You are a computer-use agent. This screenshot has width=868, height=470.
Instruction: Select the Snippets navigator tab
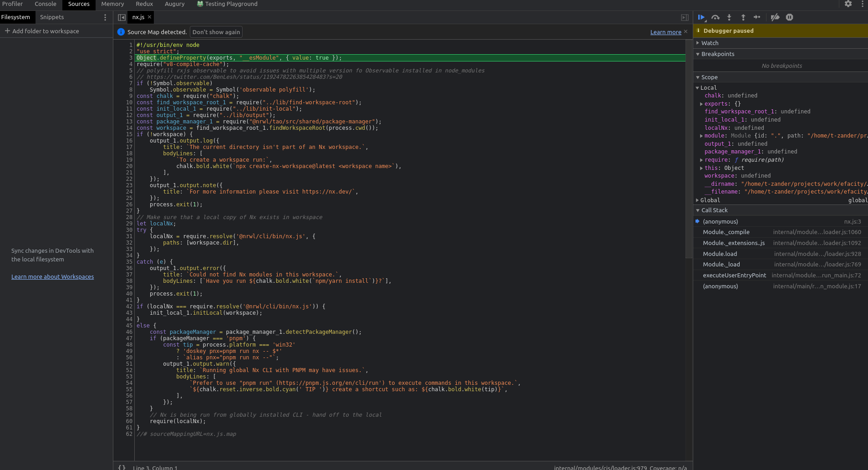(x=52, y=17)
